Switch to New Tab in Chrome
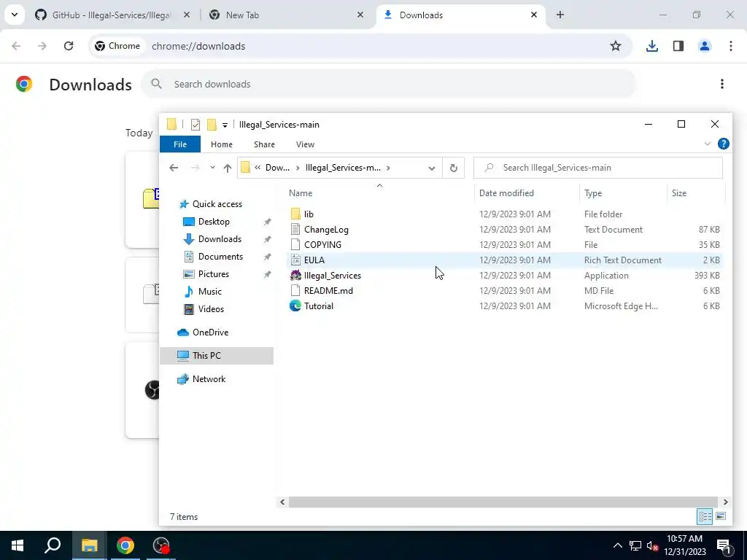747x560 pixels. (x=242, y=15)
